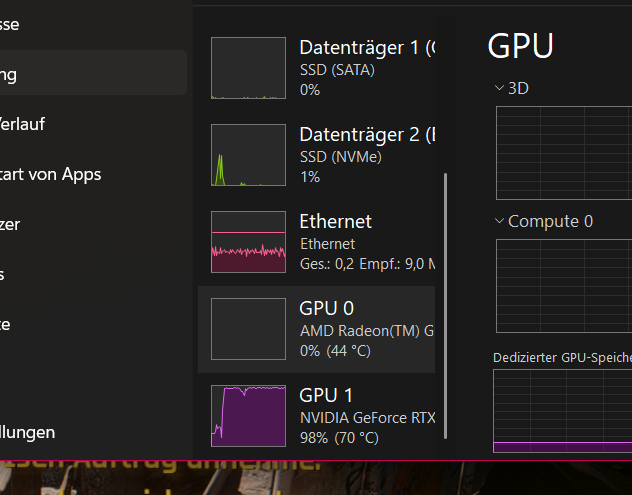Select GPU 0 AMD Radeon entry
The width and height of the screenshot is (632, 495).
[316, 329]
